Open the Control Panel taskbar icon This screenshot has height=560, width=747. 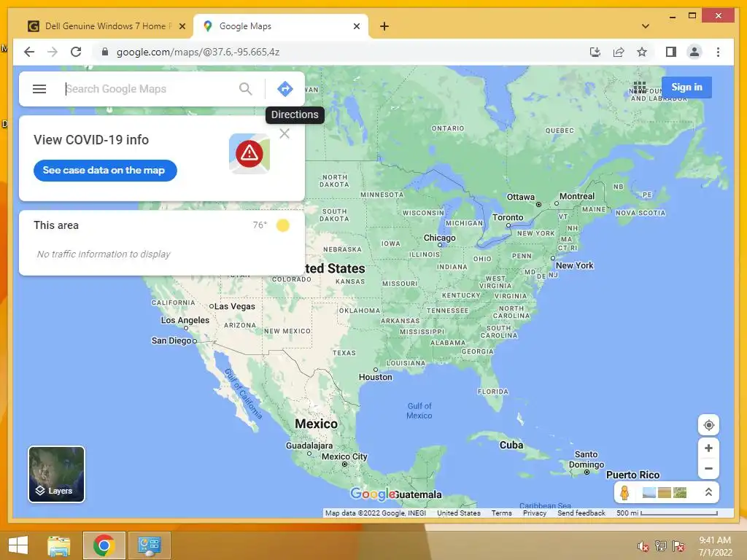pyautogui.click(x=149, y=545)
